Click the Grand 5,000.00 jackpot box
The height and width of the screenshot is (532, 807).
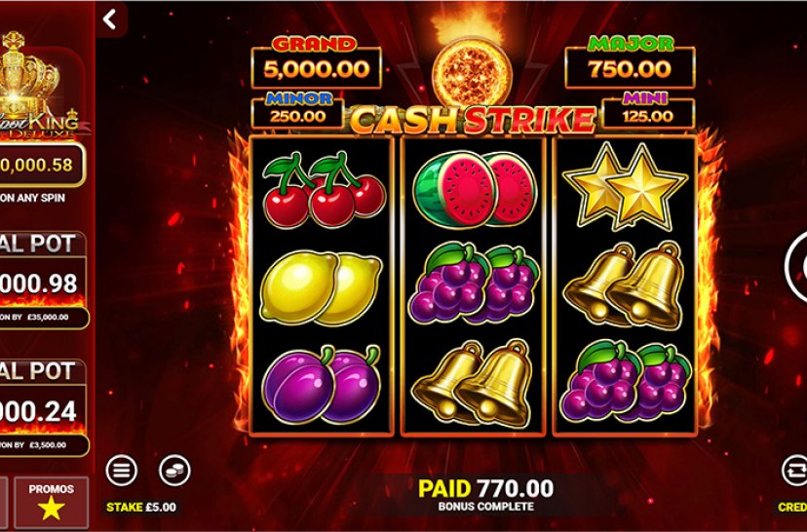pyautogui.click(x=316, y=62)
